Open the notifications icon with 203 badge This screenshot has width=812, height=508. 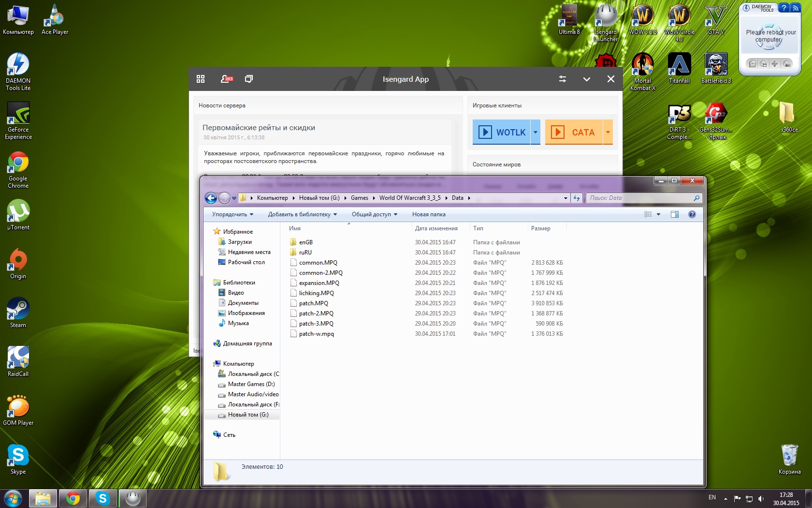click(x=226, y=79)
